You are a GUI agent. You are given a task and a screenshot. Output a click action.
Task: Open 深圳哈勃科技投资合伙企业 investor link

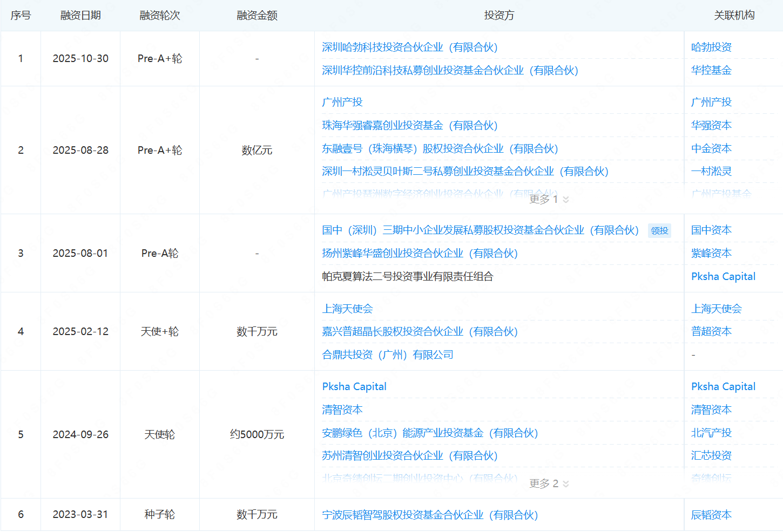[409, 47]
